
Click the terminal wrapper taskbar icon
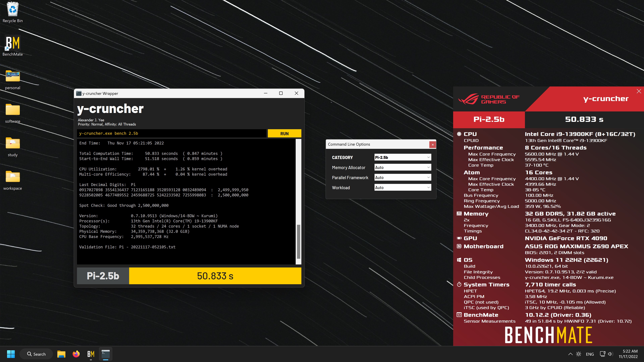[105, 354]
